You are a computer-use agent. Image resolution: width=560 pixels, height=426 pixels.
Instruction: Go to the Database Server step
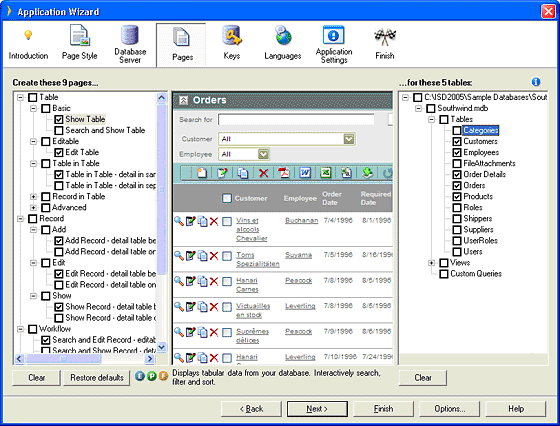130,45
